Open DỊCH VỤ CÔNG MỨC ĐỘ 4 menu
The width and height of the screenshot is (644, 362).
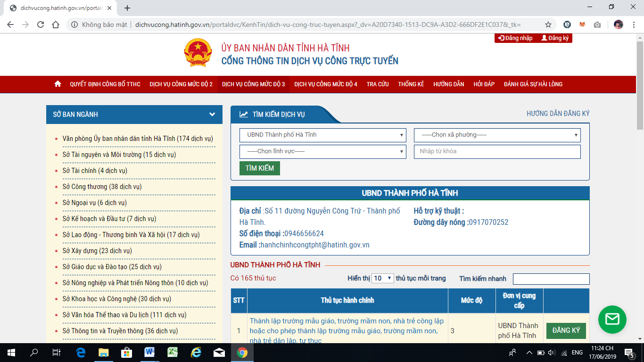tap(326, 84)
